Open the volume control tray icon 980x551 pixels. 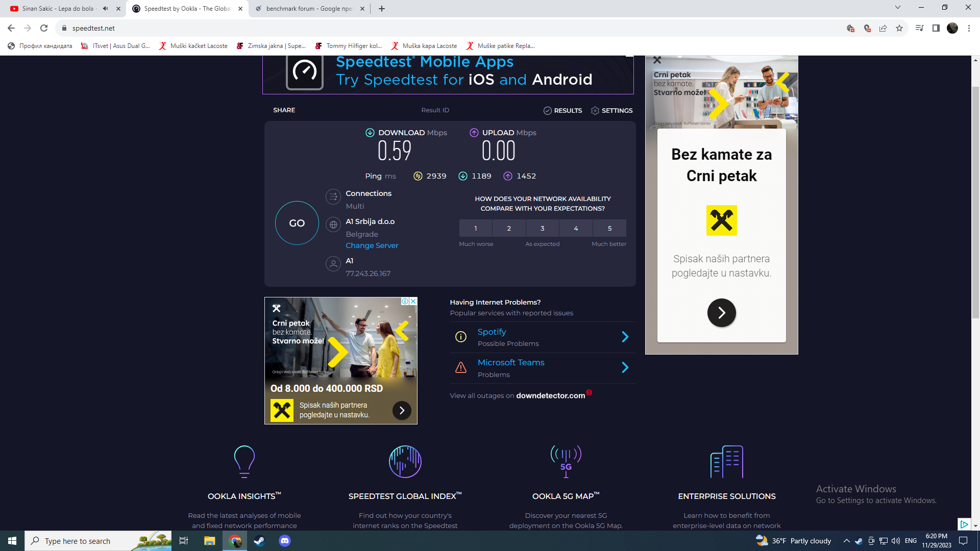(896, 541)
